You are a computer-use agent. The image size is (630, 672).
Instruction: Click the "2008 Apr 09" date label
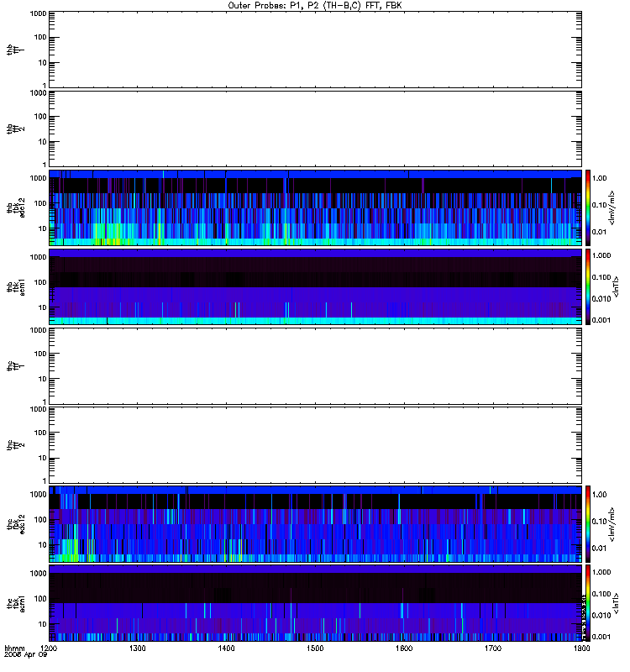(25, 654)
